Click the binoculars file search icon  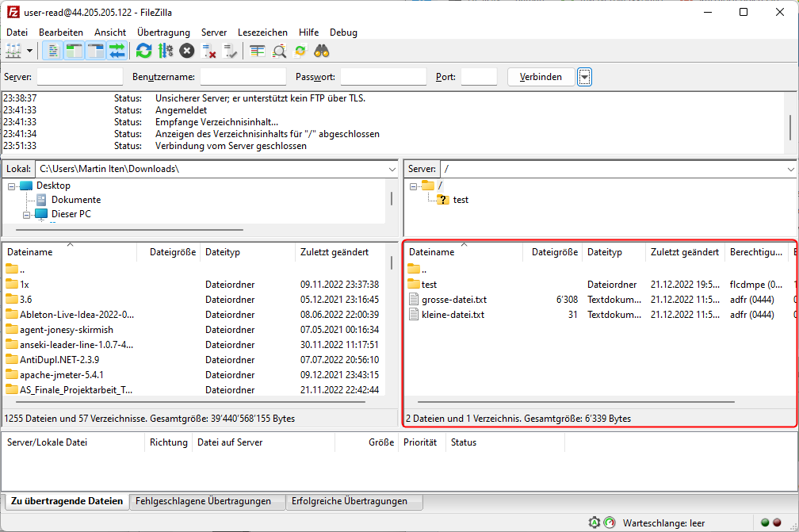click(322, 52)
